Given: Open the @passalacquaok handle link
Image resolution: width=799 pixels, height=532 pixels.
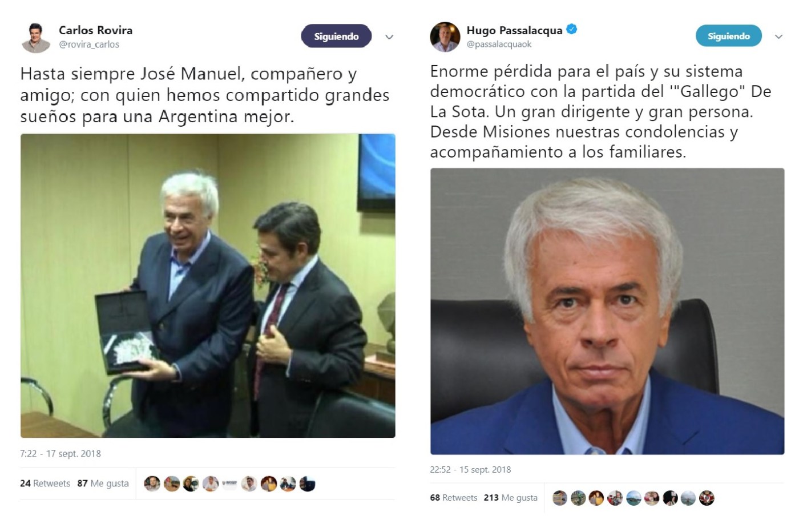Looking at the screenshot, I should click(499, 45).
